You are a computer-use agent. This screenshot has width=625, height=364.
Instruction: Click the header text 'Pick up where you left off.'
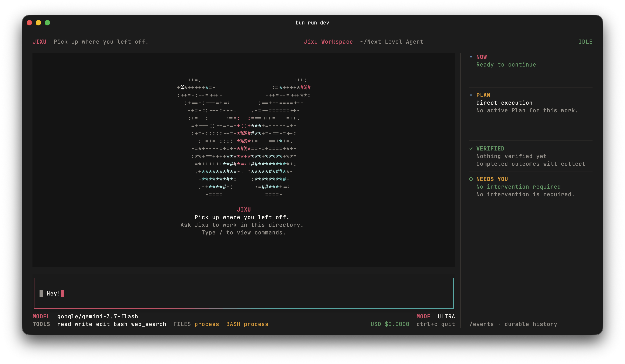[101, 42]
